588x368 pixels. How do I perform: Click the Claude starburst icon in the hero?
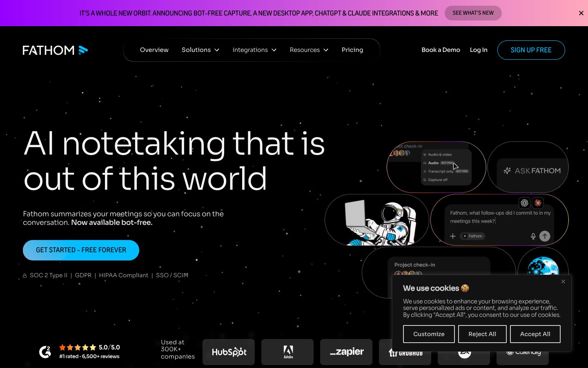pos(538,203)
